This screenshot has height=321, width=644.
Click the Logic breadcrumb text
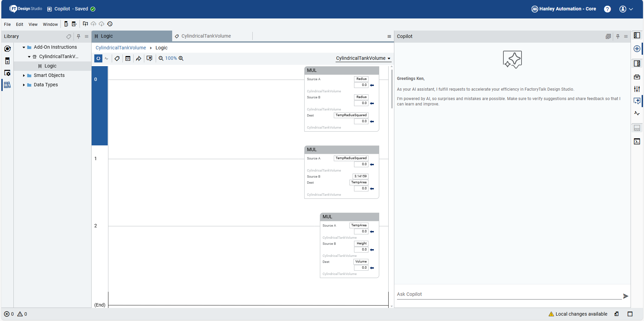click(161, 48)
